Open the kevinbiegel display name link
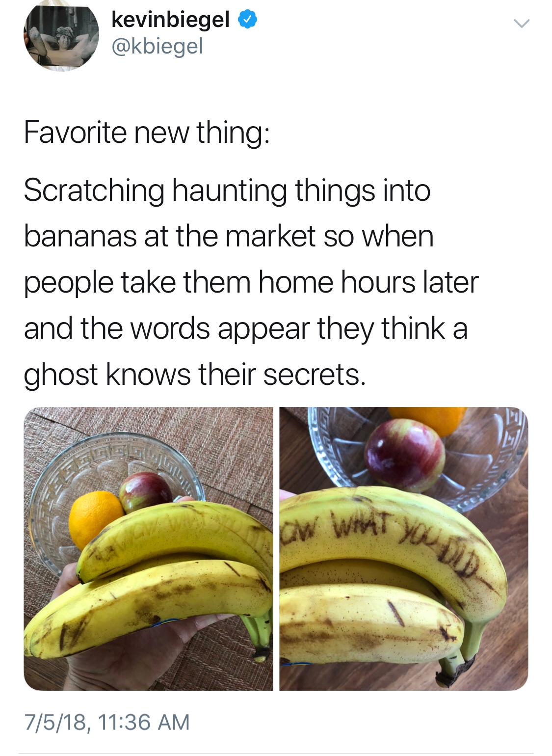The height and width of the screenshot is (756, 552). (170, 20)
